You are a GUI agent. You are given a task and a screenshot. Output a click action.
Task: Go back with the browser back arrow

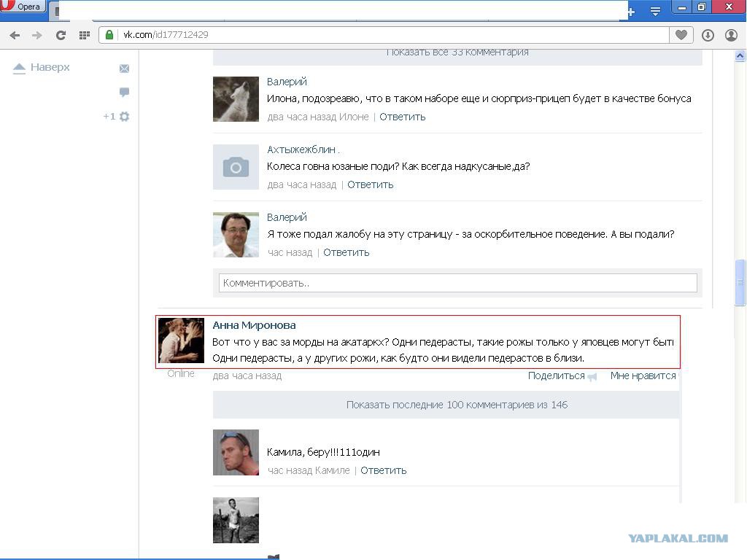[x=15, y=35]
